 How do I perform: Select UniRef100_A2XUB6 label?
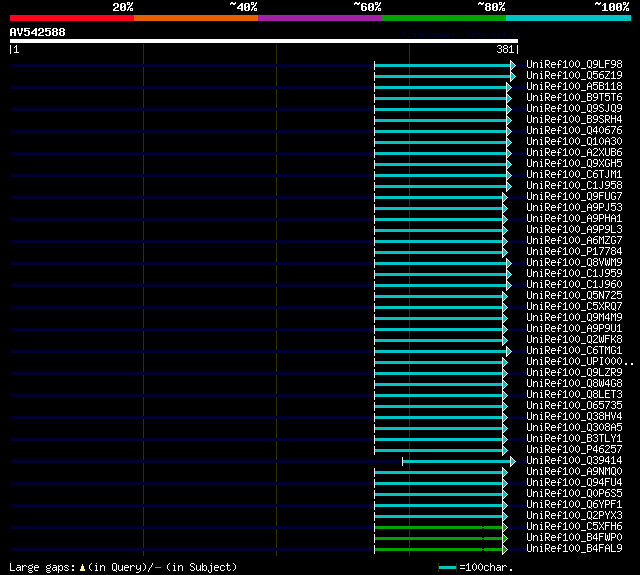[x=574, y=153]
